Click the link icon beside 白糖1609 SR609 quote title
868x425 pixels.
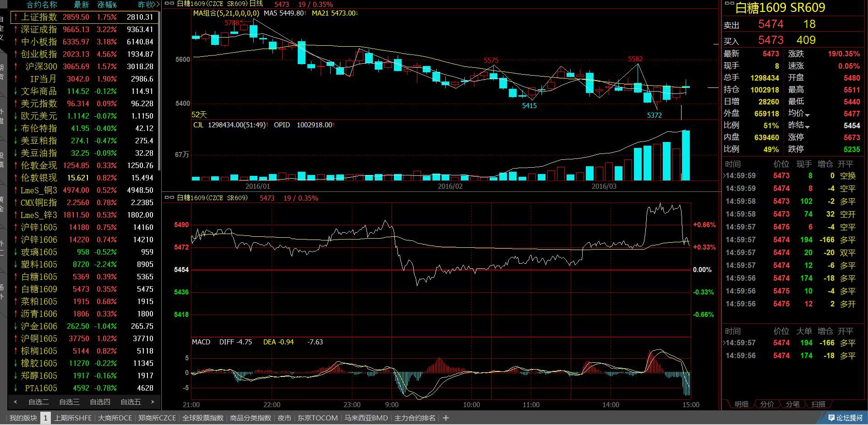pos(729,4)
